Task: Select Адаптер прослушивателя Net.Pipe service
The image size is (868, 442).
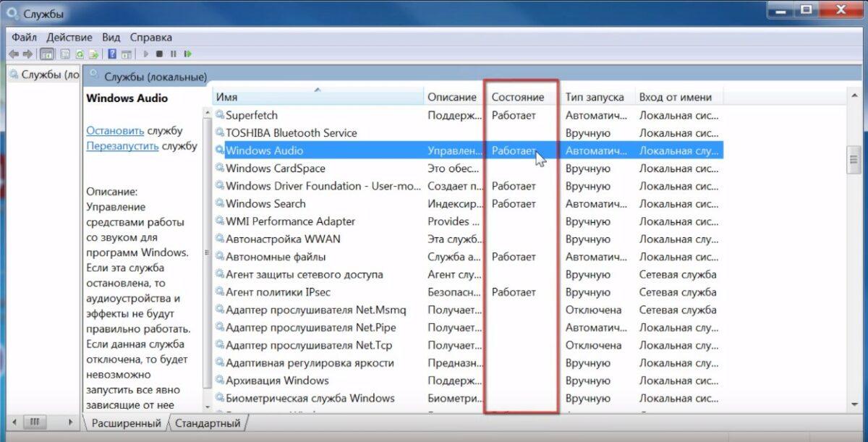Action: 468,328
